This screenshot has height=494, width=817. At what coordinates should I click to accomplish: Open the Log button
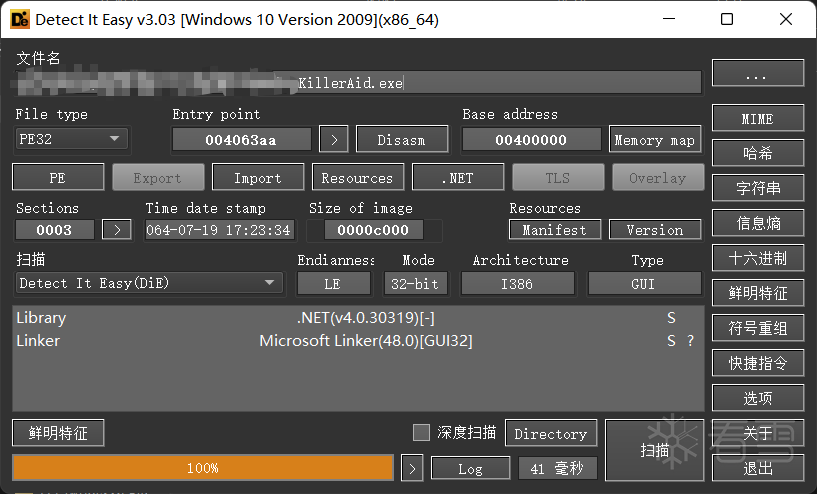pyautogui.click(x=471, y=468)
